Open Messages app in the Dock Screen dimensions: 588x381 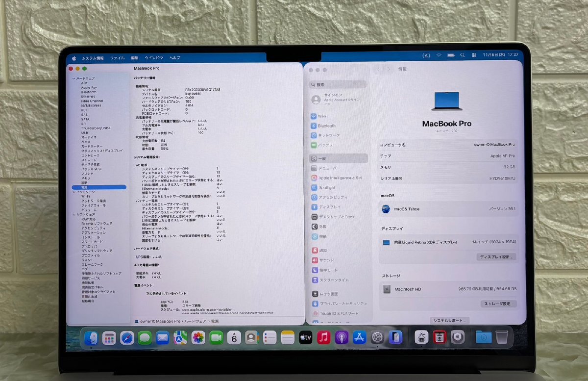tap(145, 337)
